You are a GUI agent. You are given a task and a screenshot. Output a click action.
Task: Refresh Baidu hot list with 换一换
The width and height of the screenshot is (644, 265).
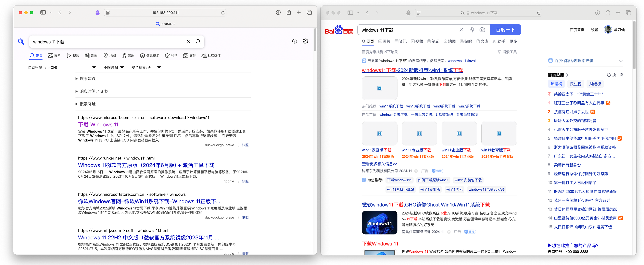pyautogui.click(x=615, y=75)
